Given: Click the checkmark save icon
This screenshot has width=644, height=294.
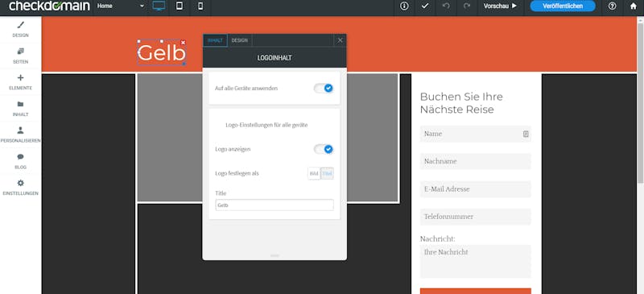Looking at the screenshot, I should click(425, 6).
